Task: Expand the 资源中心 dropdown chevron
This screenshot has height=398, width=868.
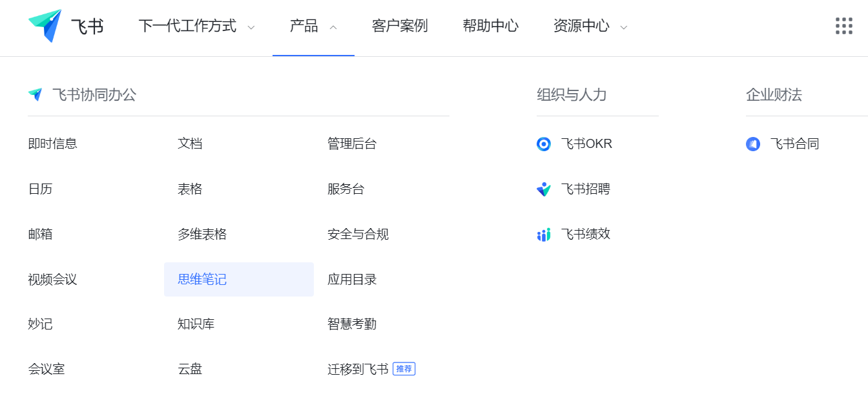Action: pos(624,28)
